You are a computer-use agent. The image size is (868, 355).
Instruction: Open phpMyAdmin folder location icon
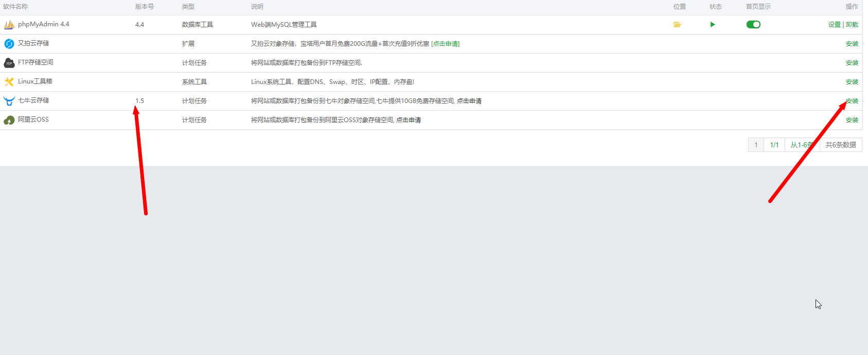pos(677,25)
